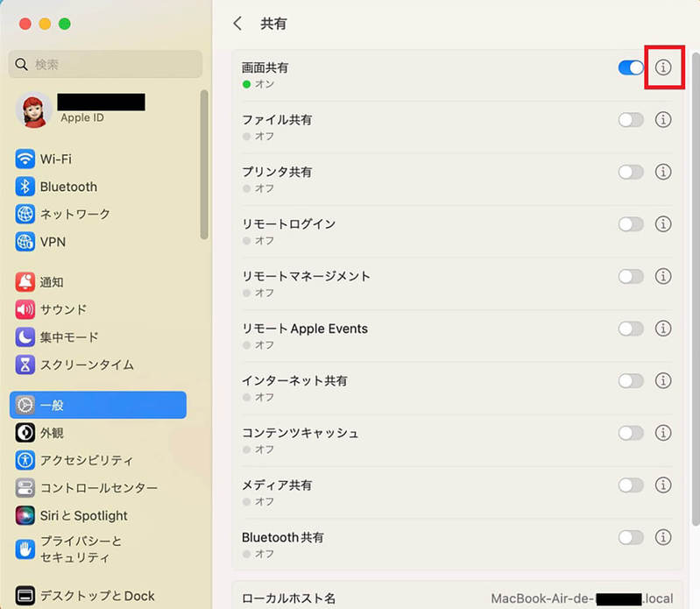
Task: Click the ローカルホスト名 value text
Action: (x=582, y=598)
